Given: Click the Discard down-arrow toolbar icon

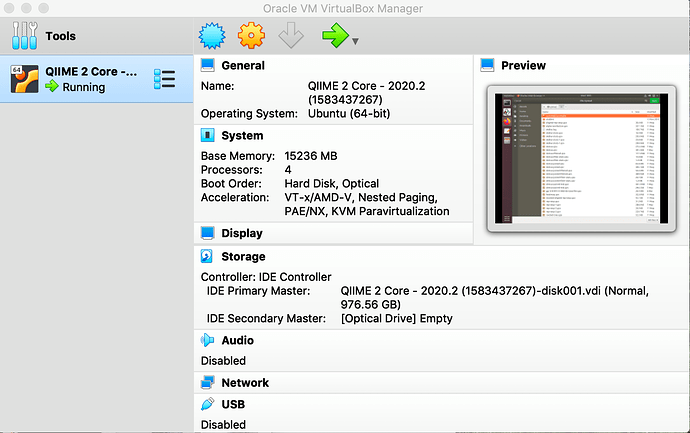Looking at the screenshot, I should 290,37.
